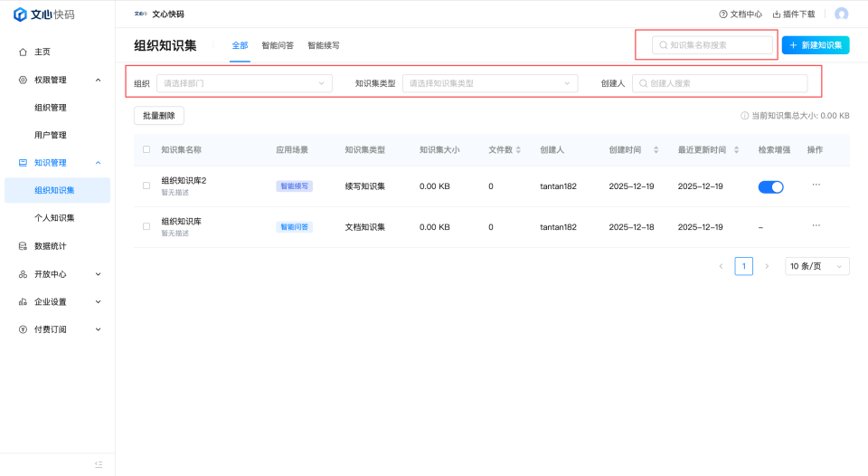Click 插件下载 download icon
The height and width of the screenshot is (476, 868).
(777, 14)
